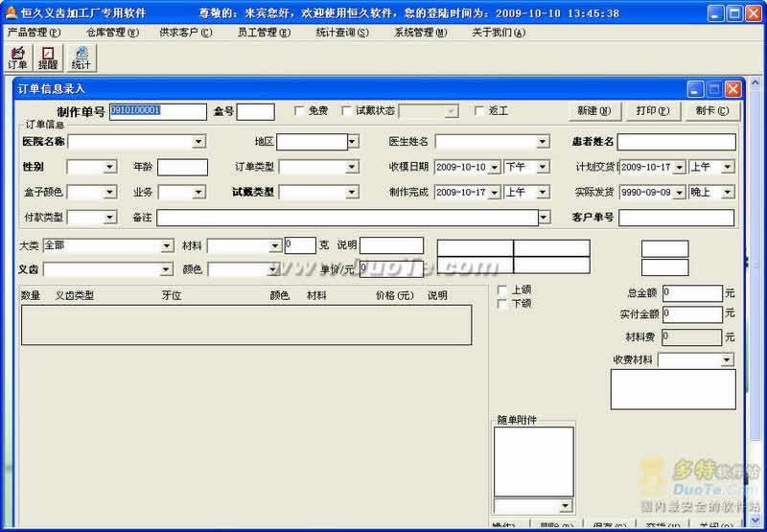This screenshot has width=767, height=532.
Task: Expand the 收费材料 combo box
Action: 727,360
